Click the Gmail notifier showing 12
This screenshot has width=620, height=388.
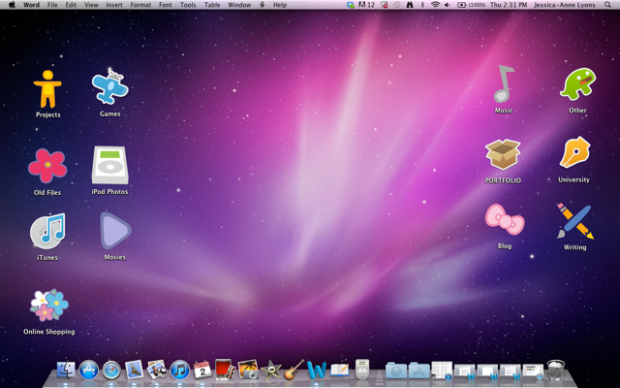[x=367, y=5]
